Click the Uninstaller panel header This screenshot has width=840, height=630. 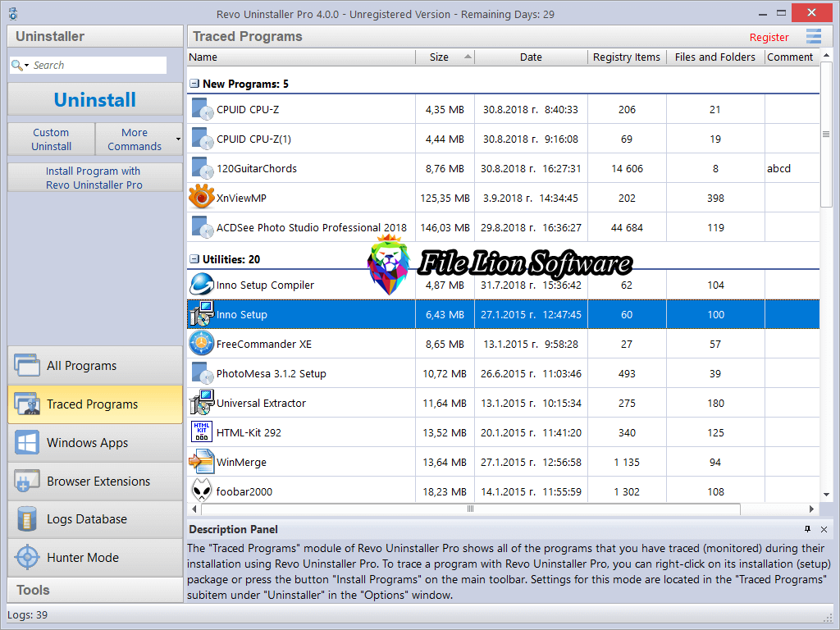coord(95,36)
